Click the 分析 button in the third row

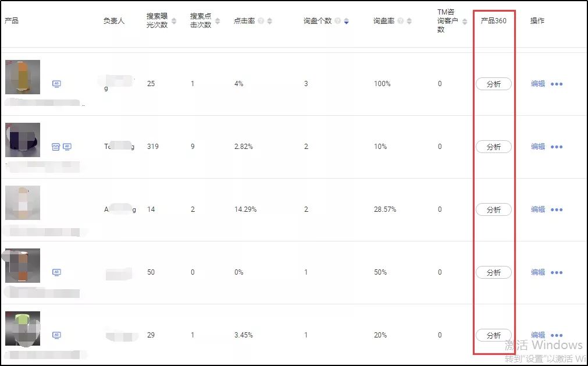pyautogui.click(x=494, y=209)
